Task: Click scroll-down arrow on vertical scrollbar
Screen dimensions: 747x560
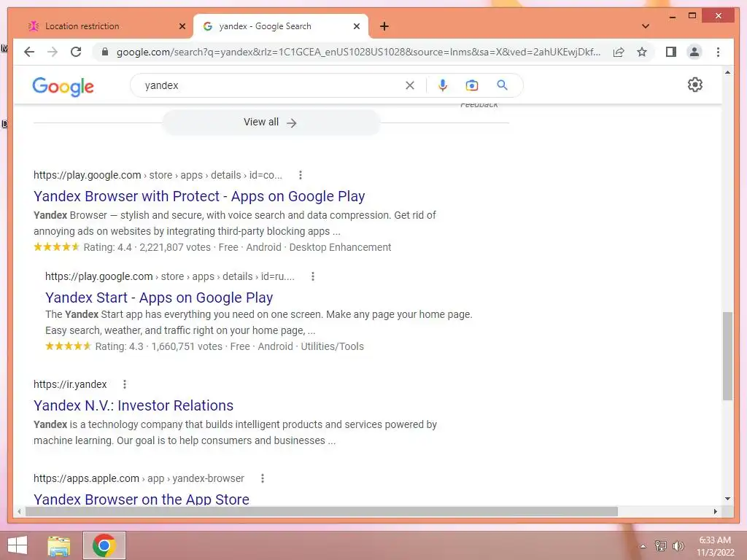Action: click(727, 499)
